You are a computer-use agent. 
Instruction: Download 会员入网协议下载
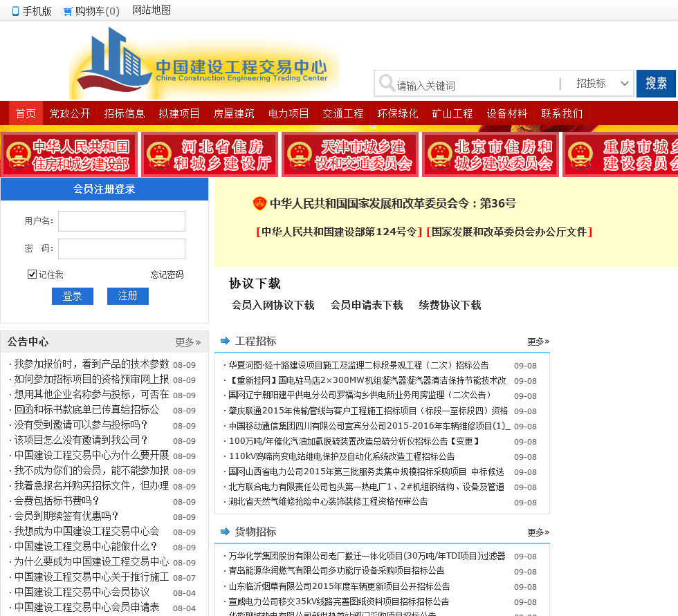(273, 305)
